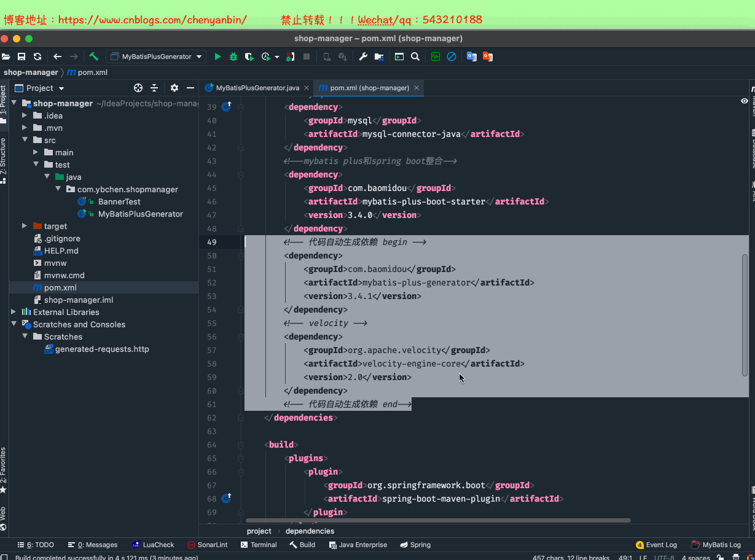Click the editor horizontal scrollbar
Screen dimensions: 755x560
[438, 520]
